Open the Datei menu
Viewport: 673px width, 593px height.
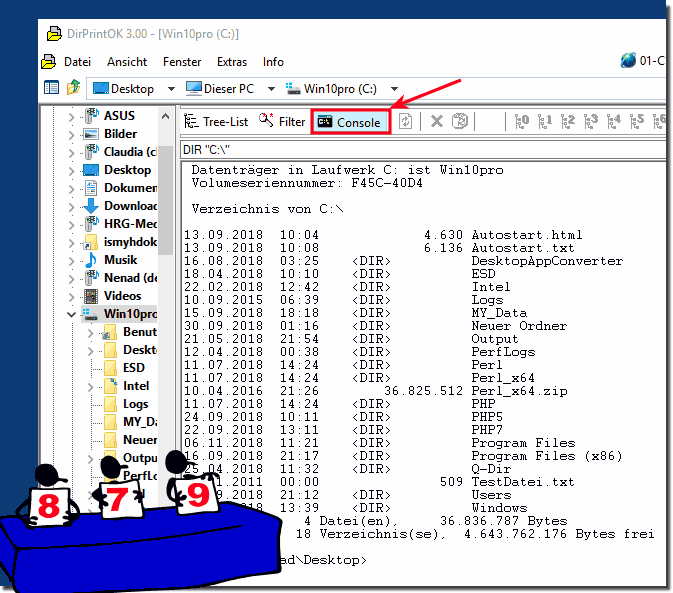coord(77,62)
